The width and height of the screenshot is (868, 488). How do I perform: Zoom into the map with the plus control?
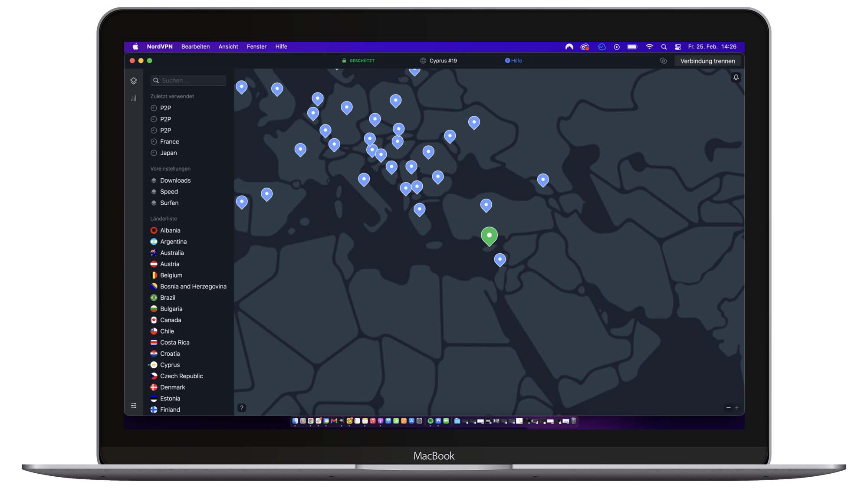pyautogui.click(x=736, y=408)
